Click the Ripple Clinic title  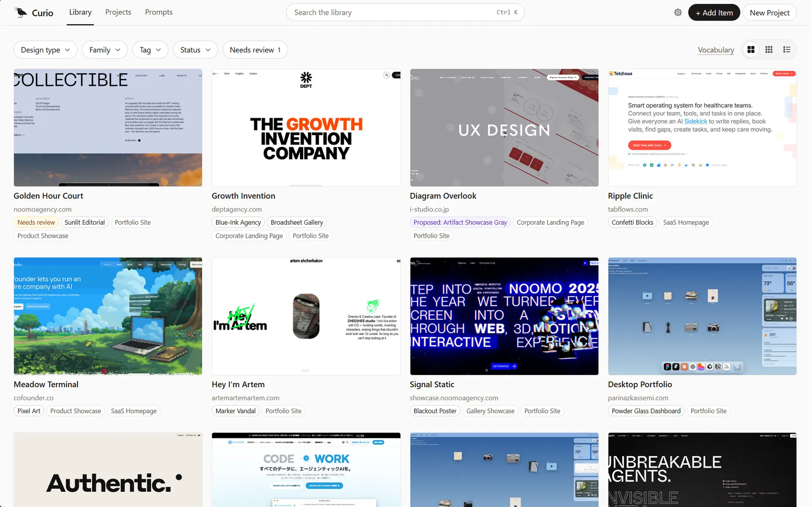coord(630,196)
